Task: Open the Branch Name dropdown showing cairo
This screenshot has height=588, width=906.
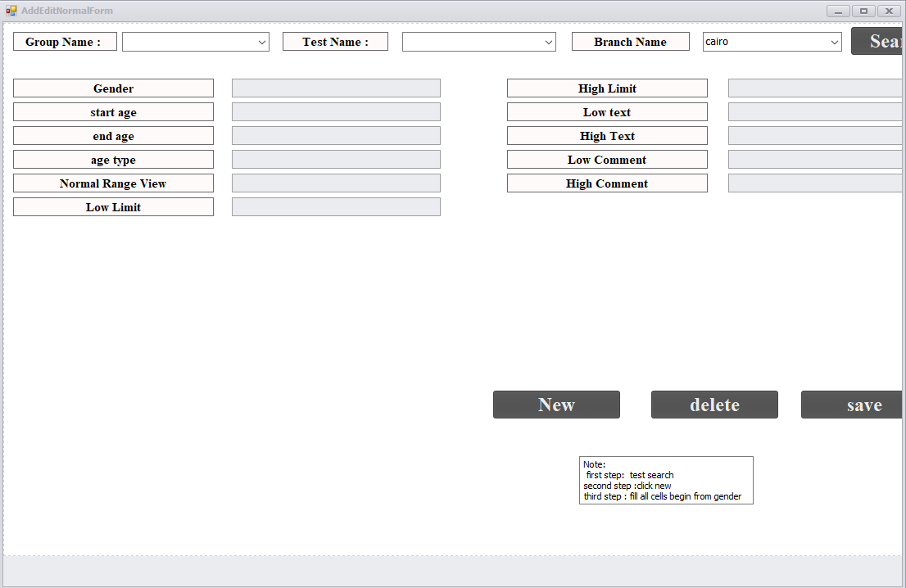Action: (x=772, y=42)
